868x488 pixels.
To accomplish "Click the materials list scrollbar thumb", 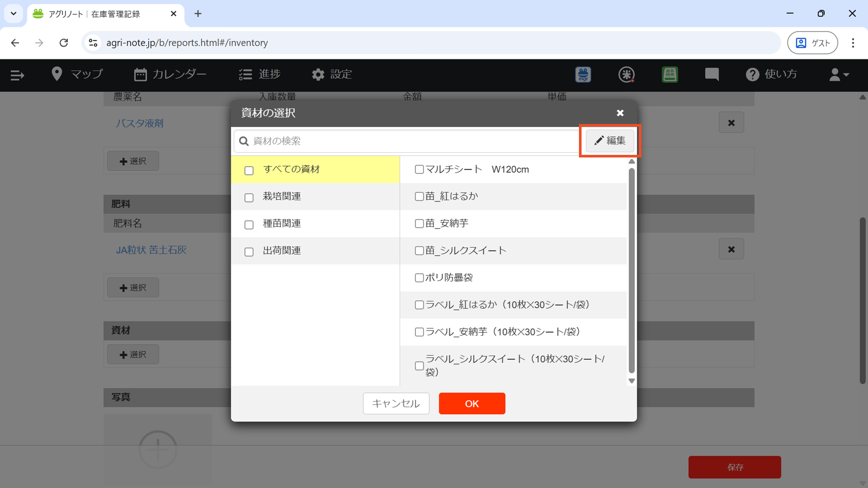I will [631, 270].
